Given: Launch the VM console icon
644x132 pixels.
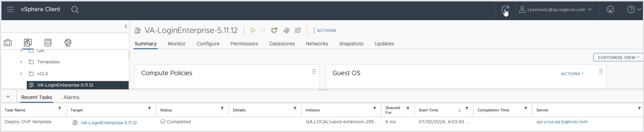Looking at the screenshot, I should point(275,31).
